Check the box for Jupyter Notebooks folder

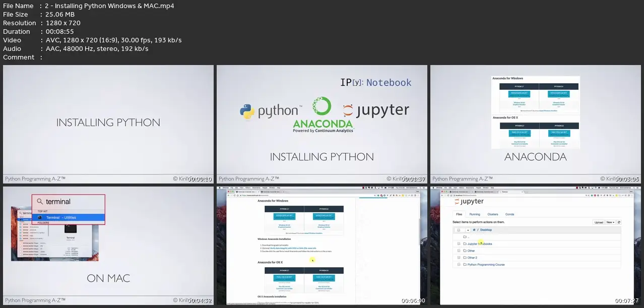point(459,243)
